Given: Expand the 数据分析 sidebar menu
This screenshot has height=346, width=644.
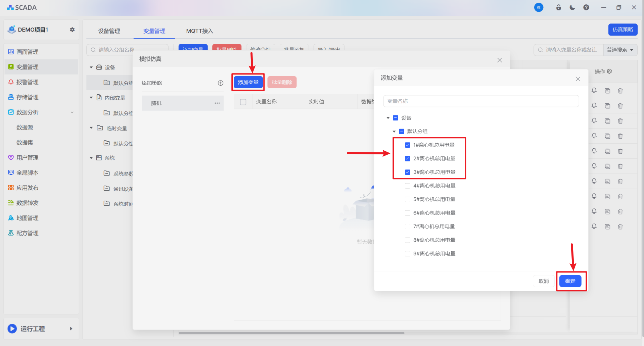Looking at the screenshot, I should (72, 112).
